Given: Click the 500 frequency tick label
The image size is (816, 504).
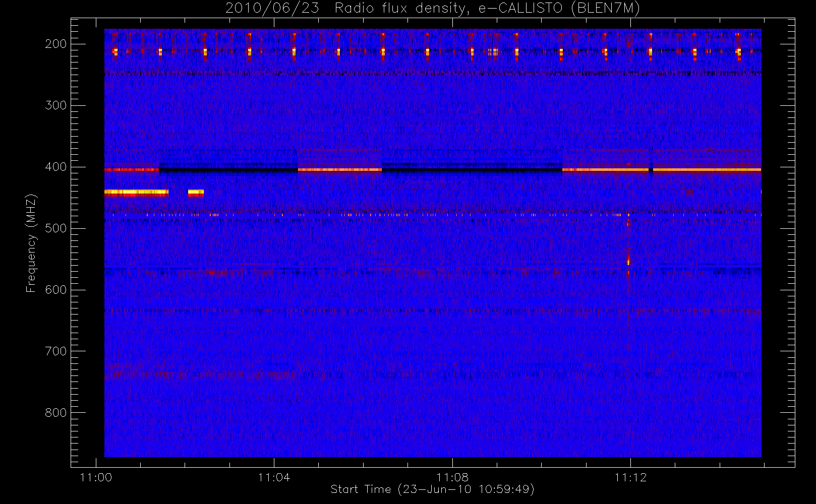Looking at the screenshot, I should 56,228.
